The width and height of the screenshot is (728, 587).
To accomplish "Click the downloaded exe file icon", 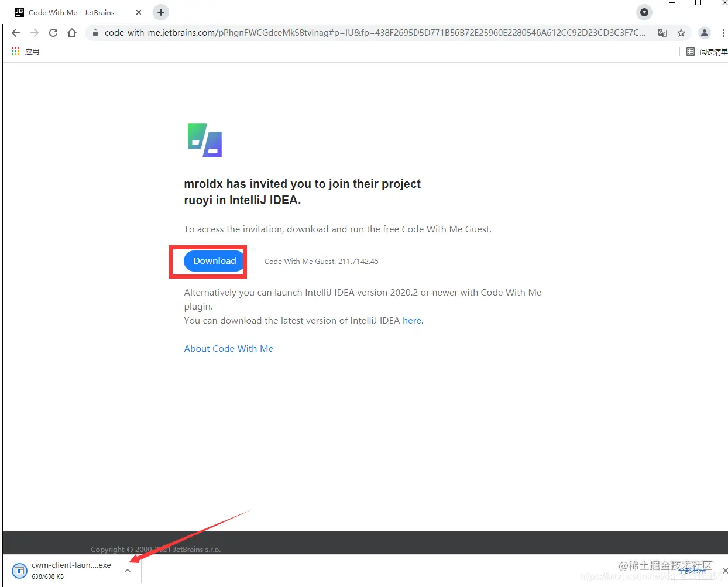I will click(x=19, y=571).
